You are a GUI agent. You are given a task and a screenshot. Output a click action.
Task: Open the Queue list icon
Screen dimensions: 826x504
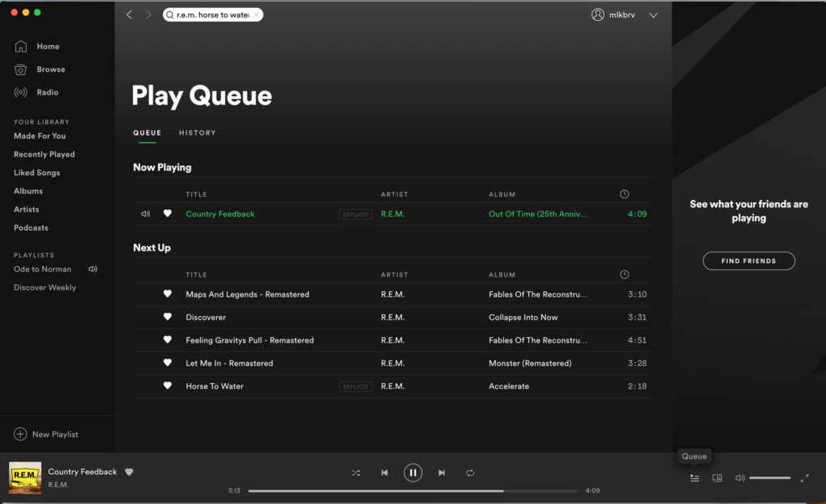tap(695, 478)
